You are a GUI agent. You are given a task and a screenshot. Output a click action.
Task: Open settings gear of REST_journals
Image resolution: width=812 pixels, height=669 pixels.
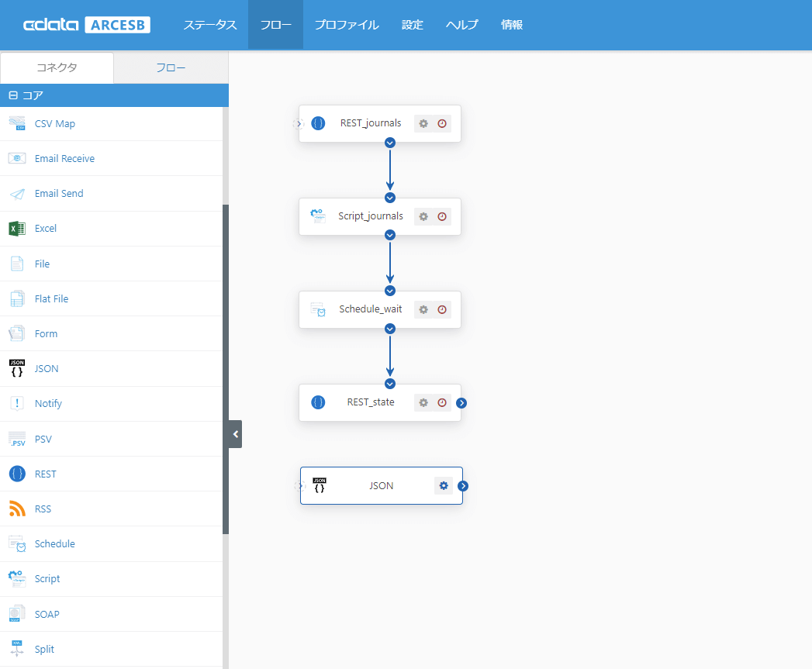point(423,123)
